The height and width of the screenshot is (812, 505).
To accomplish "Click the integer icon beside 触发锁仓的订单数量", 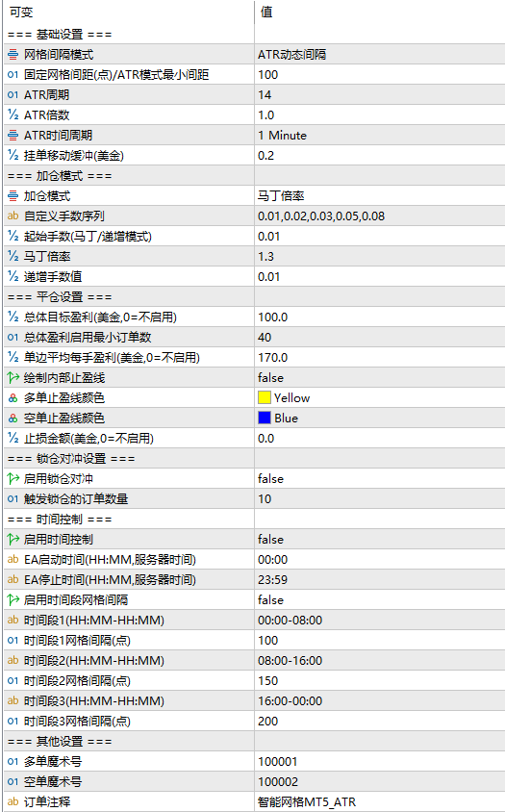I will point(13,498).
